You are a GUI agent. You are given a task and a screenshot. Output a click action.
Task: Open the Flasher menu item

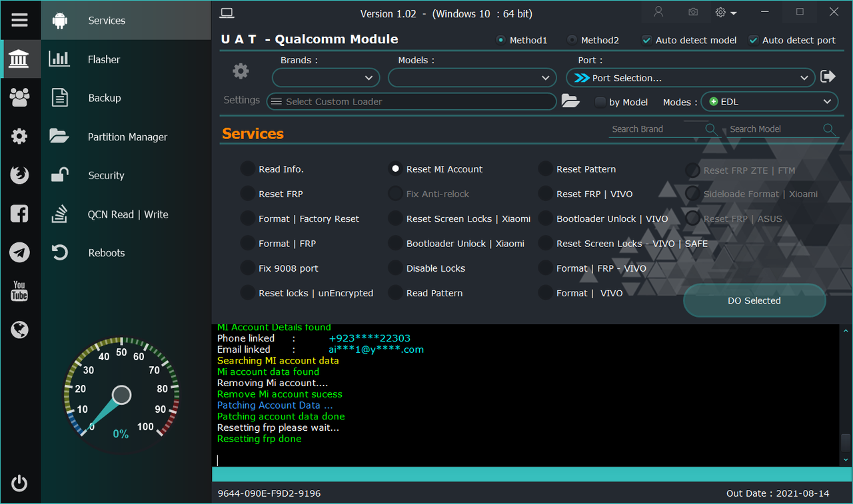click(x=104, y=59)
